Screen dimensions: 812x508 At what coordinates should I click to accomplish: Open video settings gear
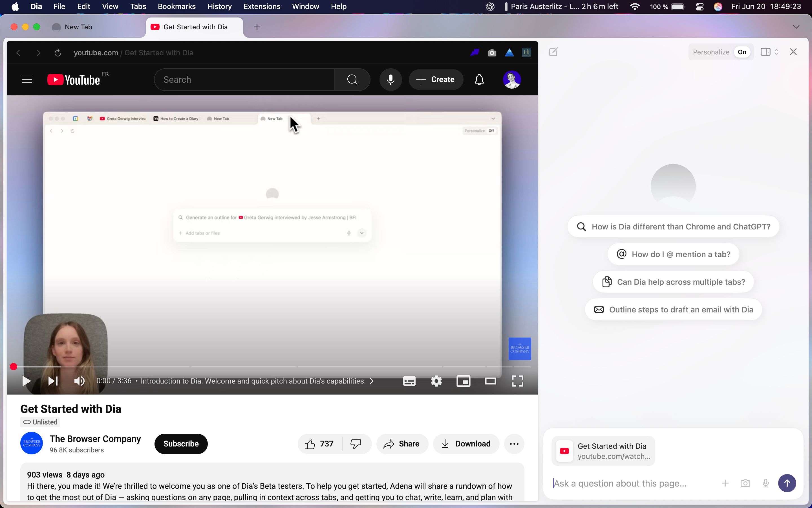pyautogui.click(x=436, y=381)
